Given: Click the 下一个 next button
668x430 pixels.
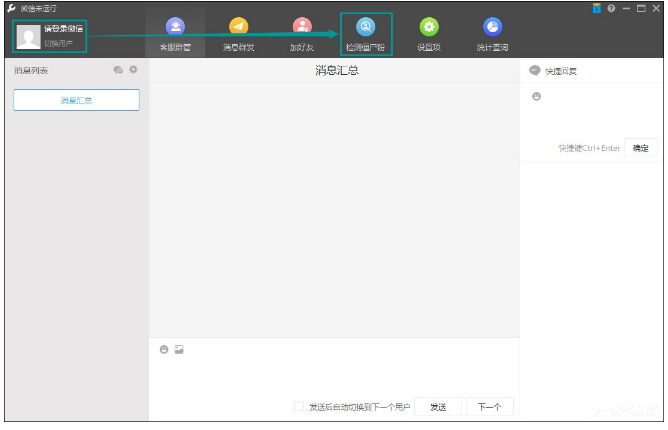Looking at the screenshot, I should tap(490, 407).
